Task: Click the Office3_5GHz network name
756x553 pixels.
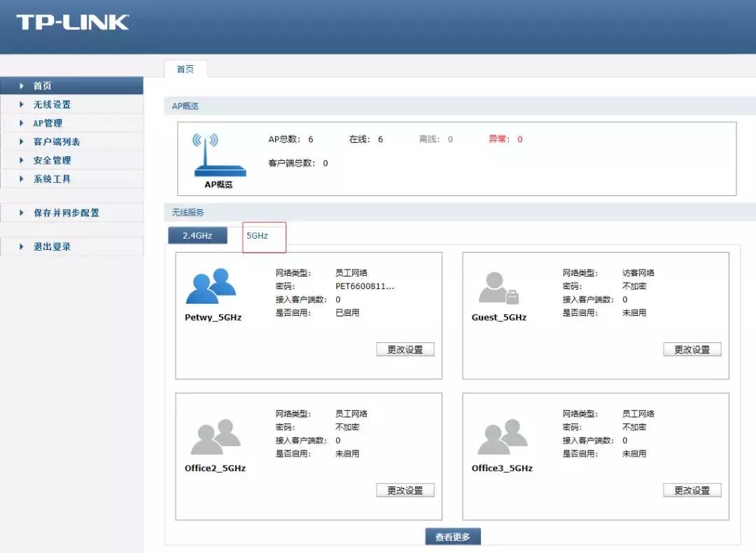Action: click(502, 468)
